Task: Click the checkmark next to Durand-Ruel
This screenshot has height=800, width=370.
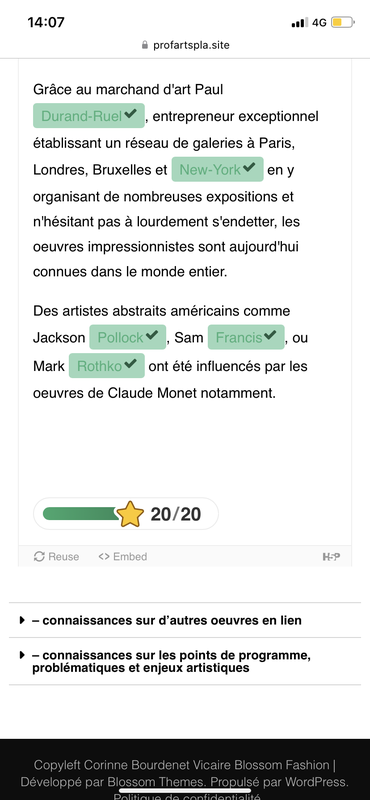Action: pyautogui.click(x=131, y=114)
